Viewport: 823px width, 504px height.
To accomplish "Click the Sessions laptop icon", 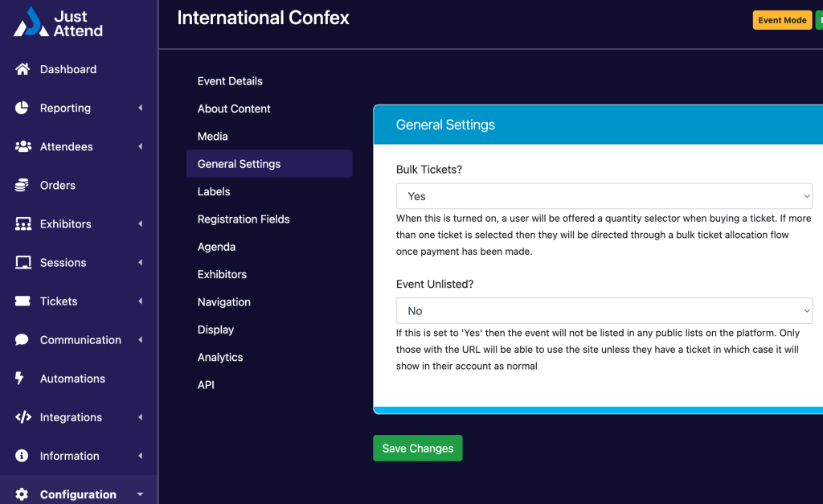I will tap(23, 263).
